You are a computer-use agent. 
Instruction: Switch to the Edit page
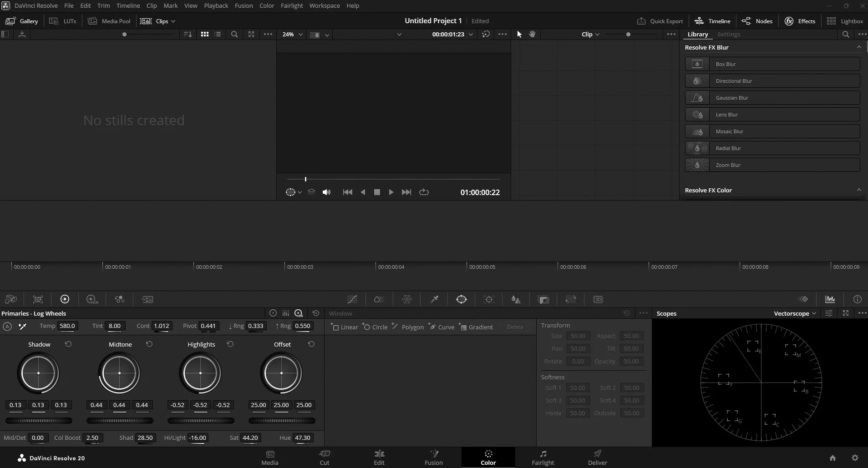point(379,458)
